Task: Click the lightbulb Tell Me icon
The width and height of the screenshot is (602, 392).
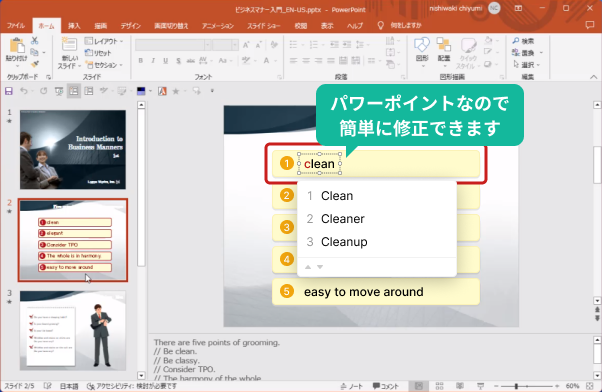Action: point(380,25)
